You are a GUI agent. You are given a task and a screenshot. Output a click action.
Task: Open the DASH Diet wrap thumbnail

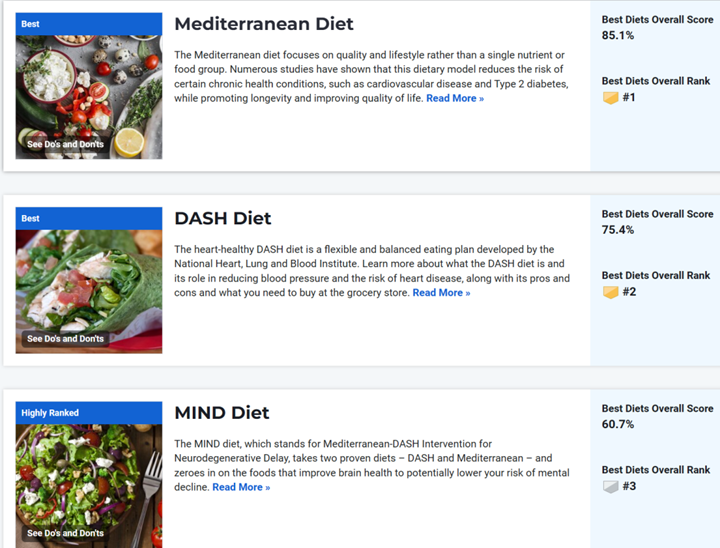[x=89, y=280]
